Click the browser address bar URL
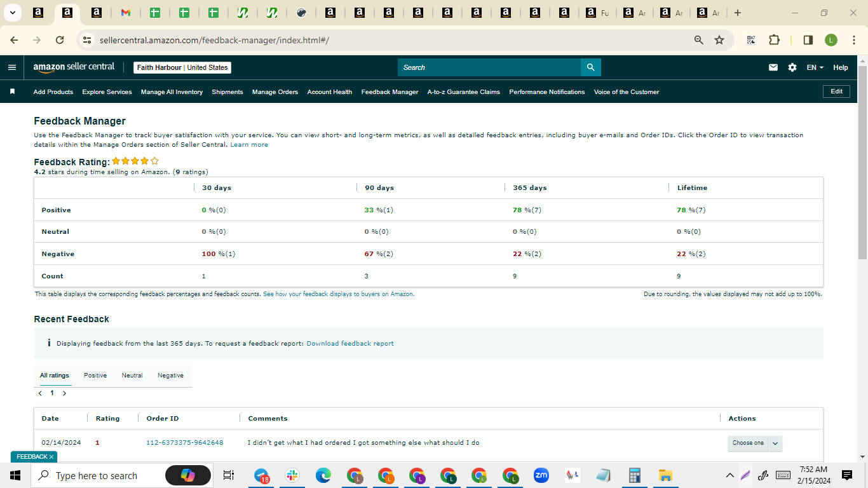Viewport: 868px width, 488px height. tap(214, 40)
